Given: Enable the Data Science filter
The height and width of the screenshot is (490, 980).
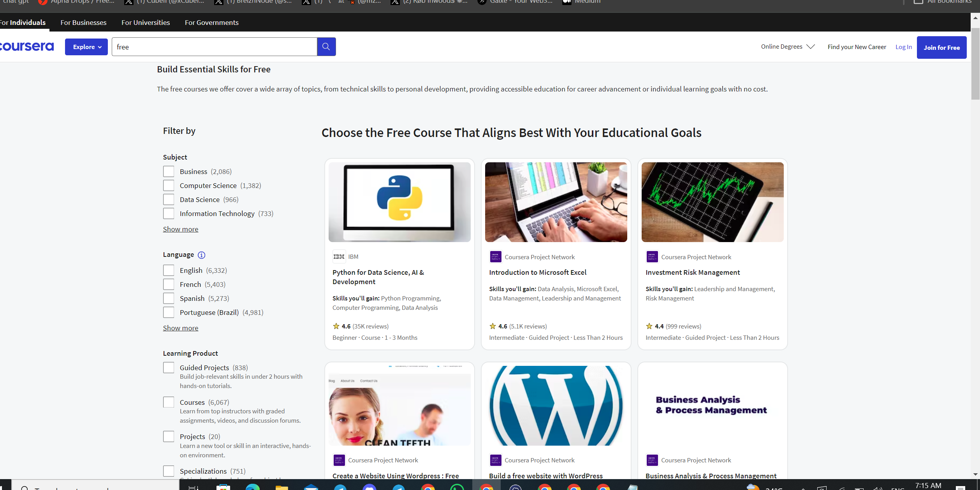Looking at the screenshot, I should 169,200.
